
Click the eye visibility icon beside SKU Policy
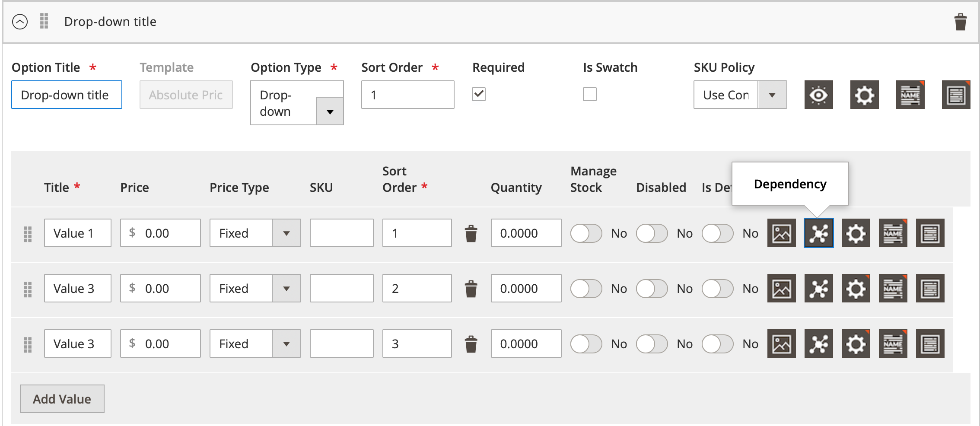[x=818, y=95]
